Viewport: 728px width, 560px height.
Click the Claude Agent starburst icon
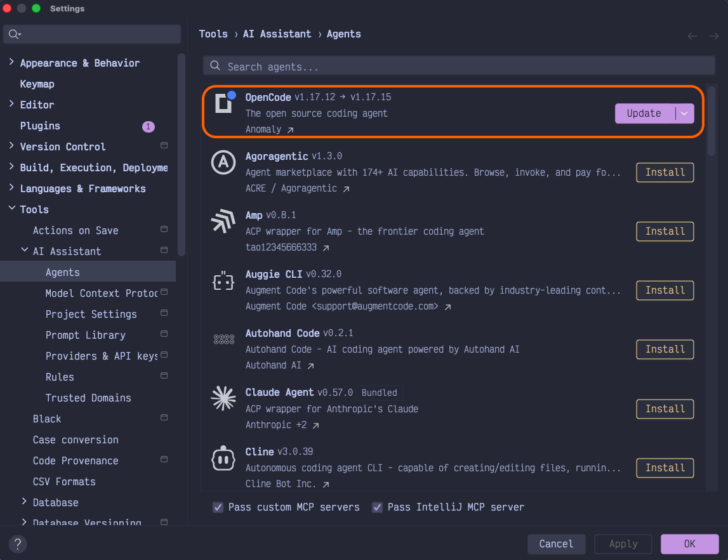(x=223, y=398)
